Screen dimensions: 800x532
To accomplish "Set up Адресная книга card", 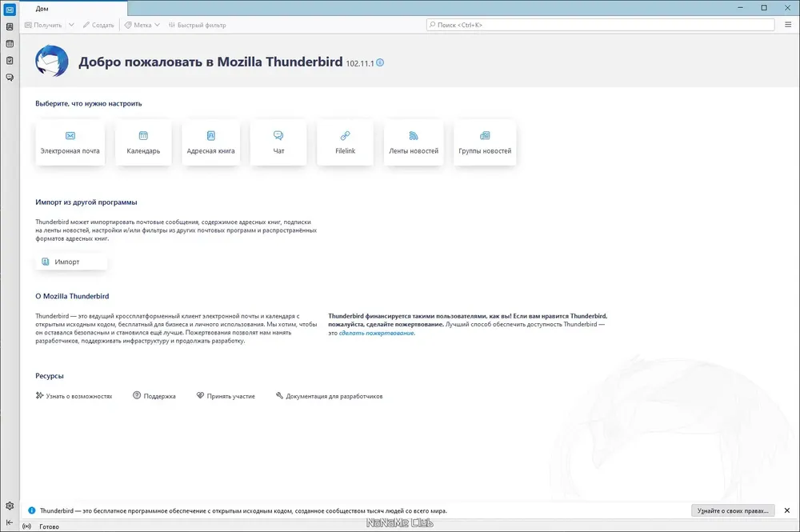I will point(210,142).
